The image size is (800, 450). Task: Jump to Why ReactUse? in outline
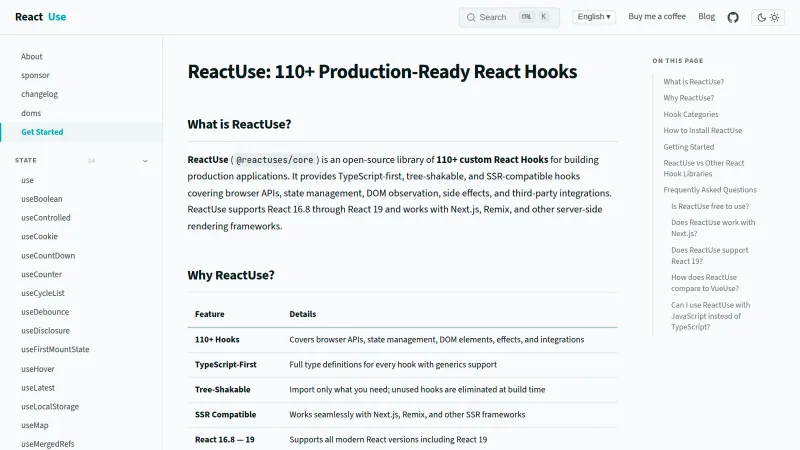click(688, 98)
